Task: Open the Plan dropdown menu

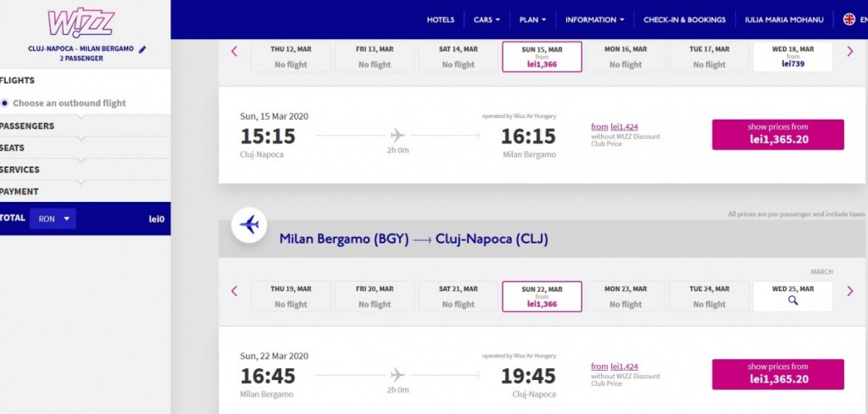Action: point(532,20)
